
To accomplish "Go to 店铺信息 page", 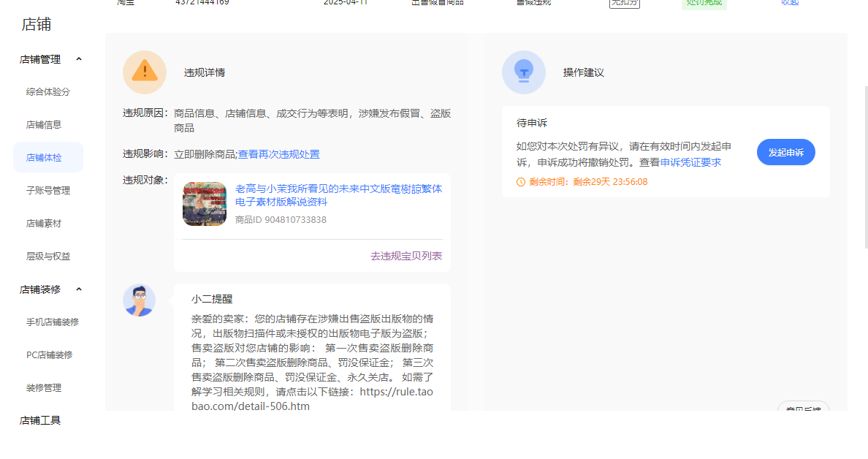I will click(x=44, y=125).
